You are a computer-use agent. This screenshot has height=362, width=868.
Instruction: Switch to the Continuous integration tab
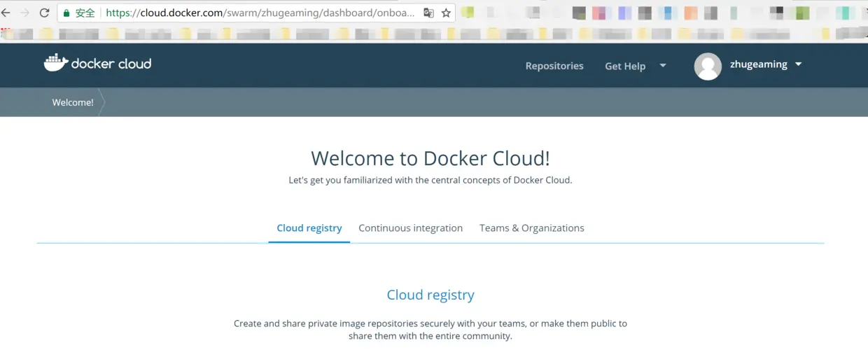point(410,228)
